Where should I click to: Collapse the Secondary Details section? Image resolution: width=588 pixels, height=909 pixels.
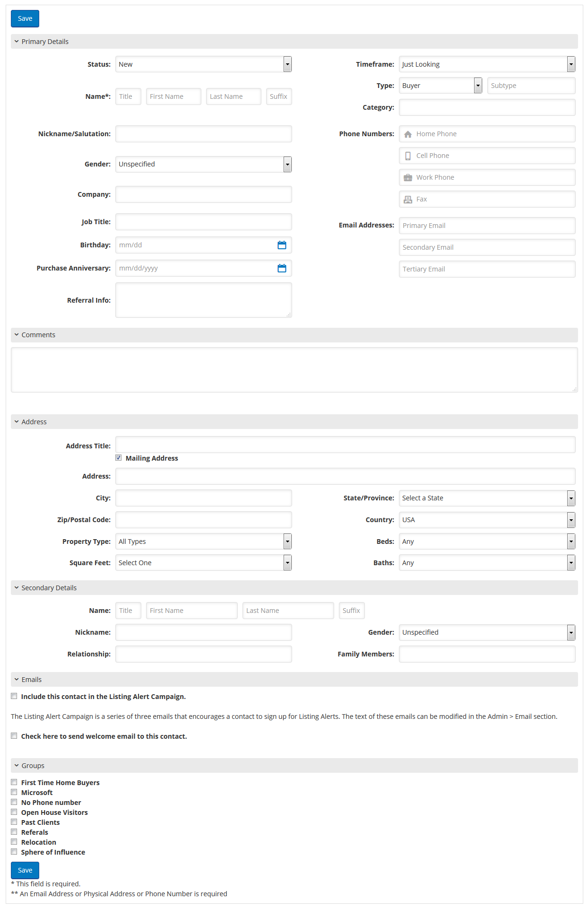[x=294, y=588]
